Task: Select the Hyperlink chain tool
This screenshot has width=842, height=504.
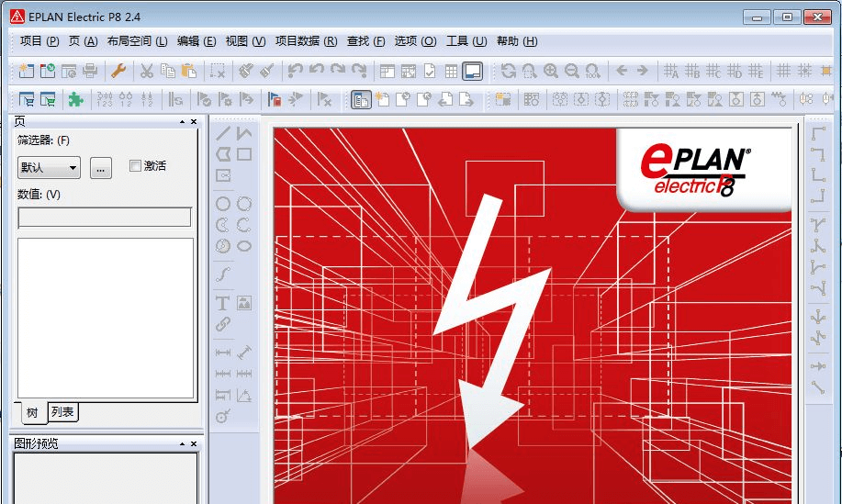Action: [223, 324]
